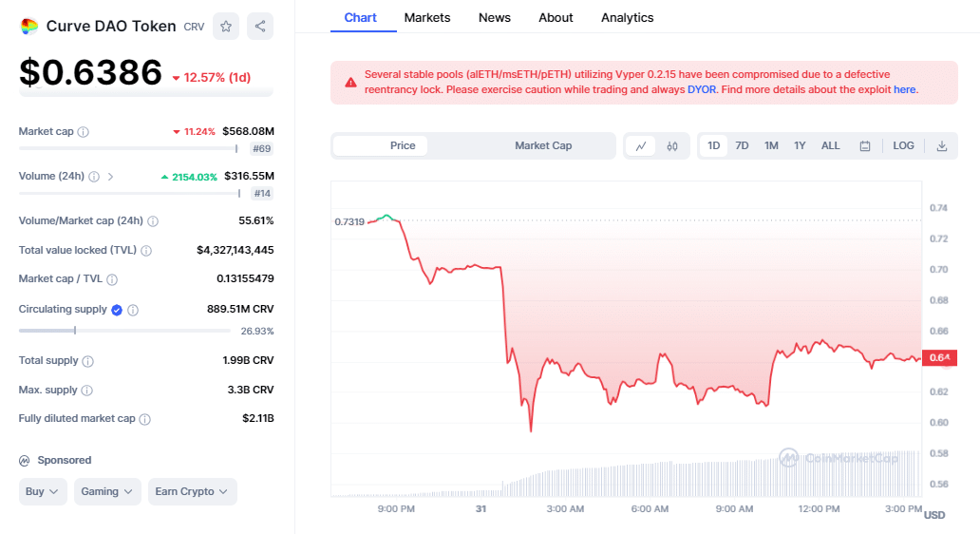Click the 3.3B CRV max supply

tap(250, 390)
